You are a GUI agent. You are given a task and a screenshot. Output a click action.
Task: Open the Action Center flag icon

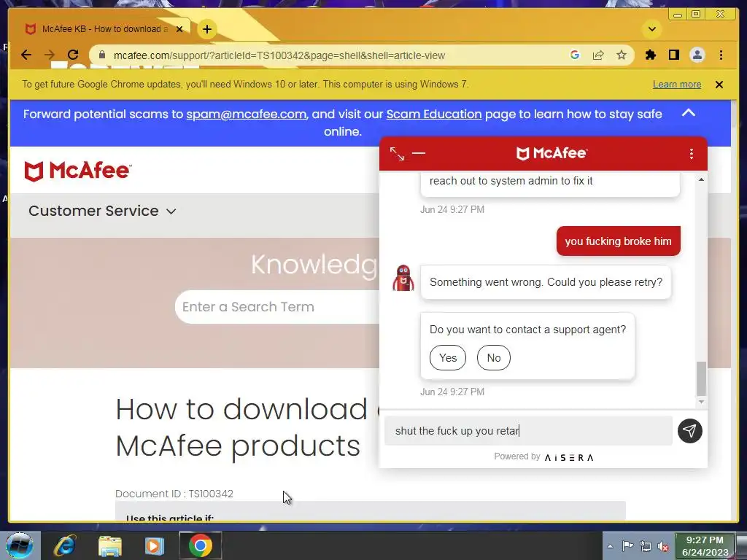[627, 546]
